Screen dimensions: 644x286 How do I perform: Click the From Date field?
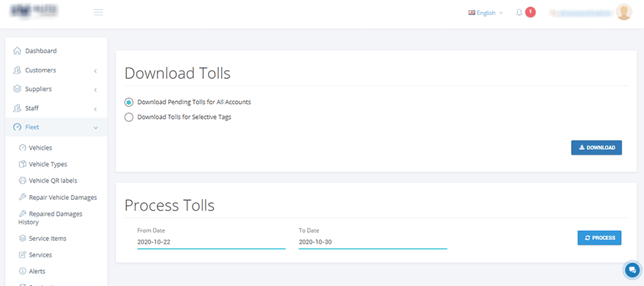point(211,242)
